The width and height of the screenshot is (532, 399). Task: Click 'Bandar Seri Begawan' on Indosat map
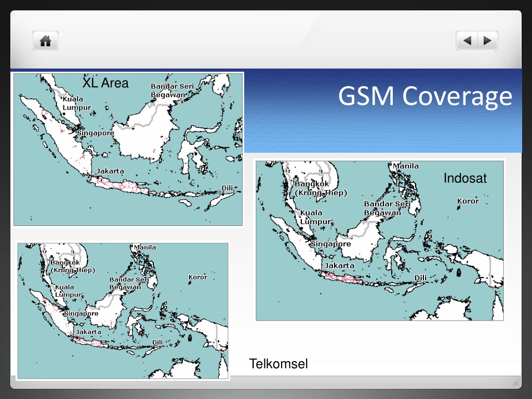click(387, 208)
